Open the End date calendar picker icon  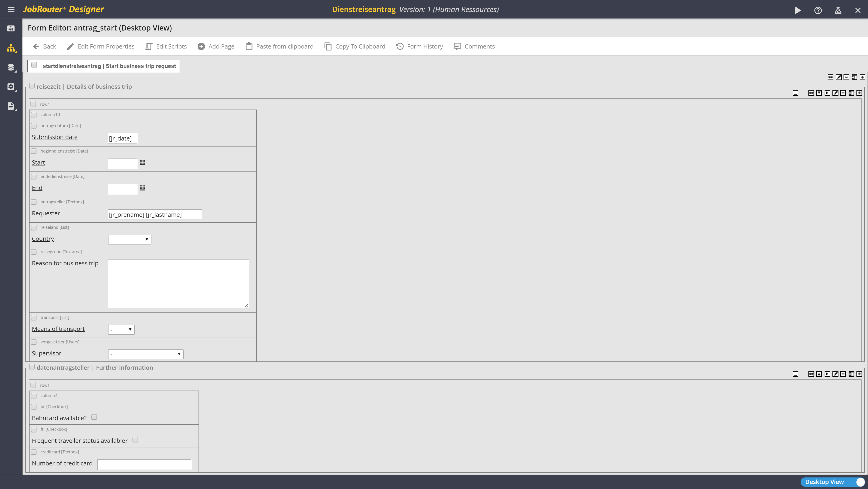(142, 188)
